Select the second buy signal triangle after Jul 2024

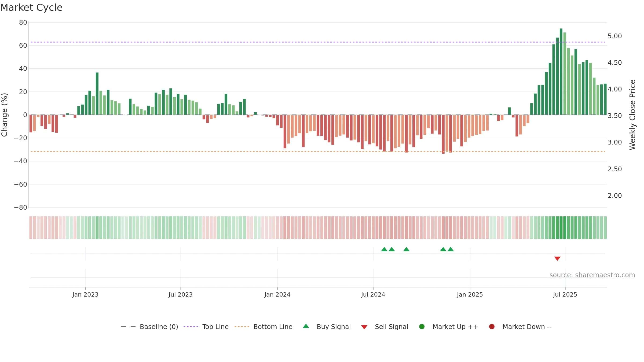click(392, 249)
